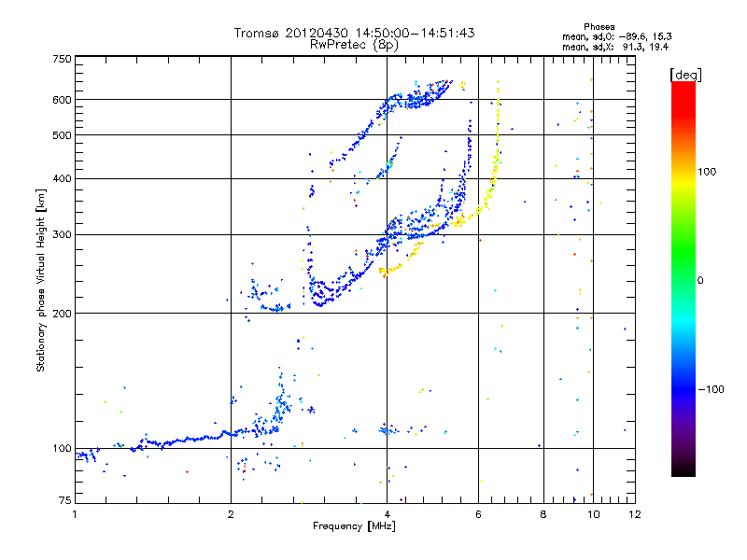
Task: Click the 4 MHz x-axis tick label
Action: pos(387,514)
